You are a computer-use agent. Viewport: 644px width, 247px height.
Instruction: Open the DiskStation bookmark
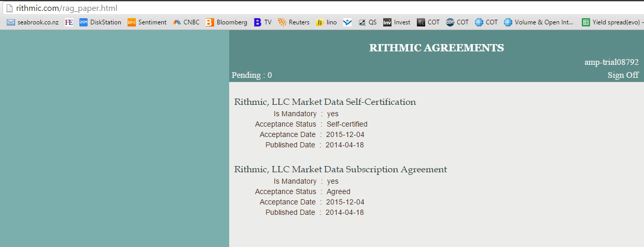[100, 22]
